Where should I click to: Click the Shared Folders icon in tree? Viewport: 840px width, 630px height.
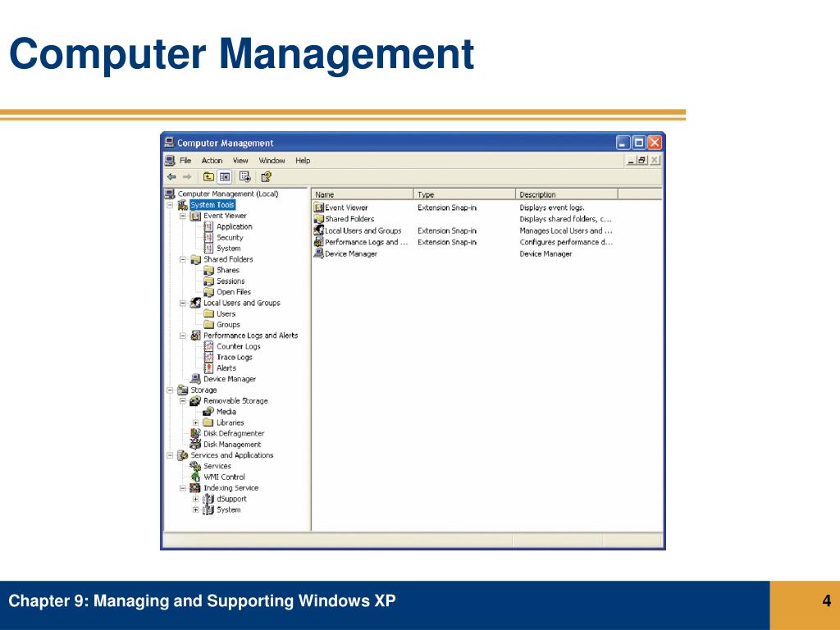[195, 259]
